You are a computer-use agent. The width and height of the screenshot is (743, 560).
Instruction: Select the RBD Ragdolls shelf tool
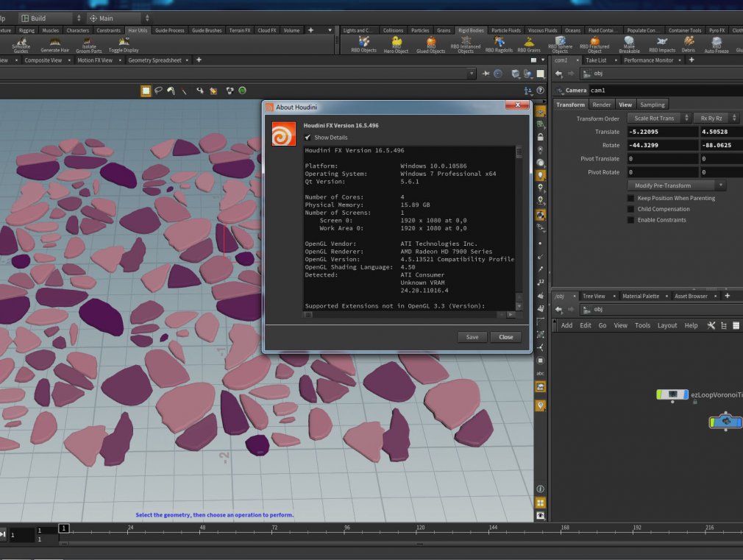point(499,44)
